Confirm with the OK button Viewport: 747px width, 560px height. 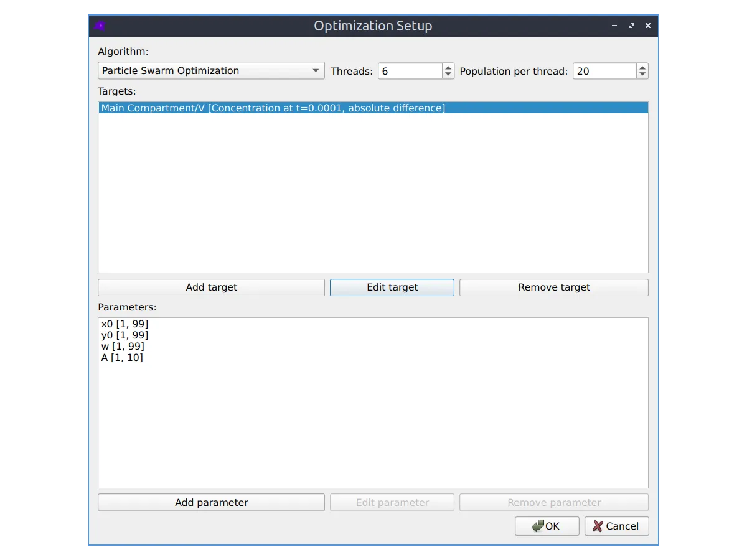pos(547,526)
